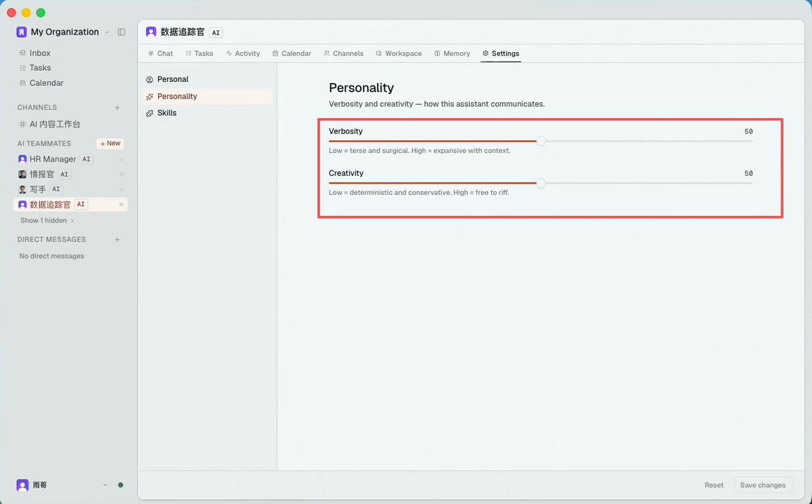Viewport: 812px width, 504px height.
Task: Switch to the Calendar tab
Action: point(292,53)
